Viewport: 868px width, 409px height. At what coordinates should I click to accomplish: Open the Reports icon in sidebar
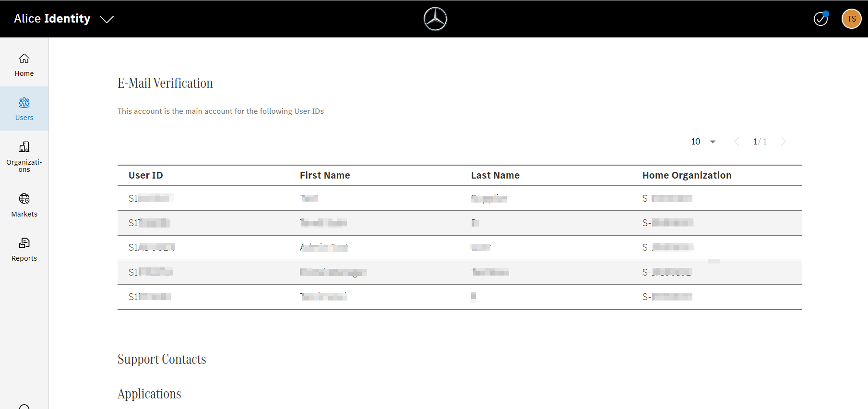tap(24, 243)
